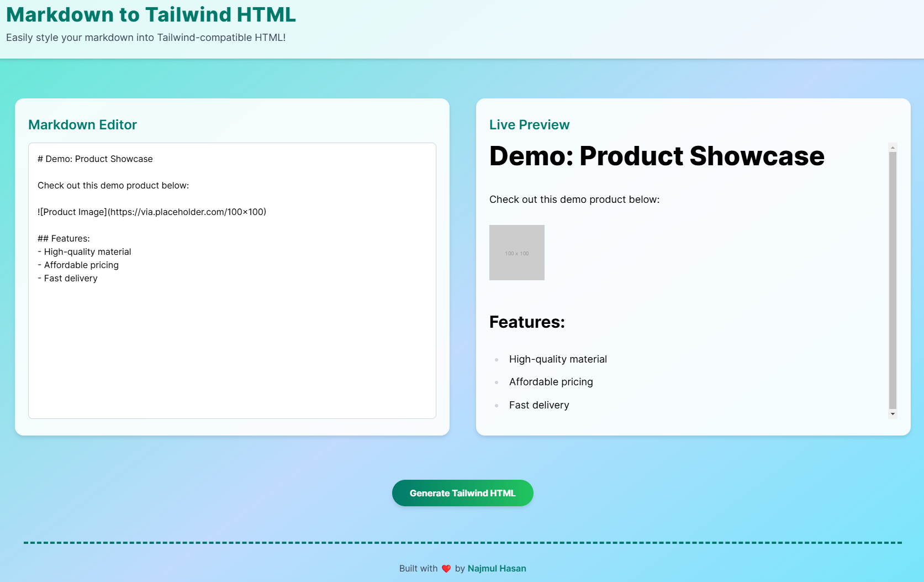924x582 pixels.
Task: Click the 'Markdown Editor' panel heading
Action: (x=82, y=125)
